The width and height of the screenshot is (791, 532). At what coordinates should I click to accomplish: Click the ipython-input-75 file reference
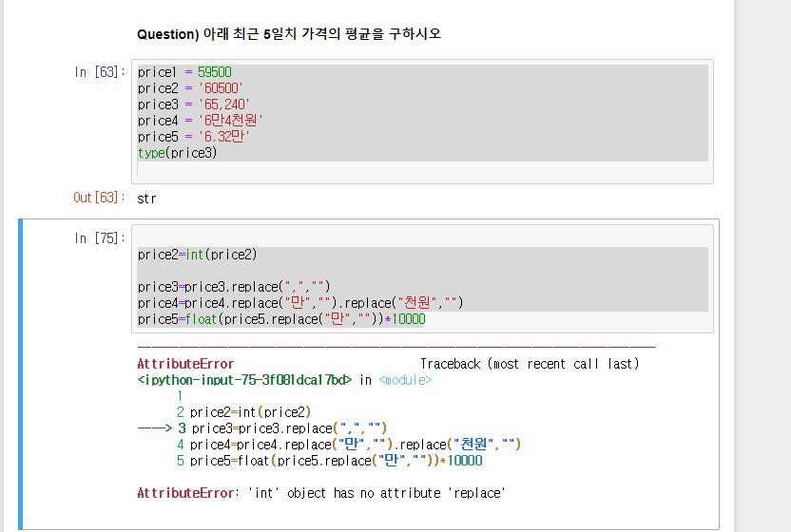point(244,380)
